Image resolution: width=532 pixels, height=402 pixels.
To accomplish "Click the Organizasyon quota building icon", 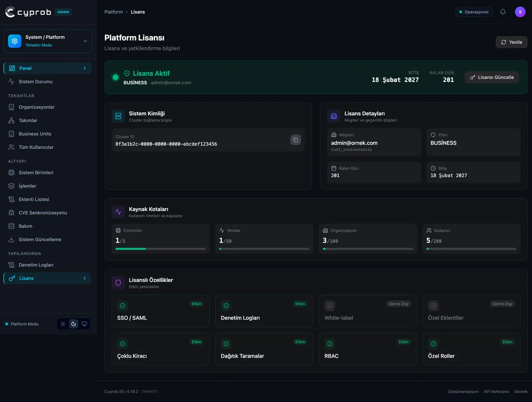I will pyautogui.click(x=325, y=230).
